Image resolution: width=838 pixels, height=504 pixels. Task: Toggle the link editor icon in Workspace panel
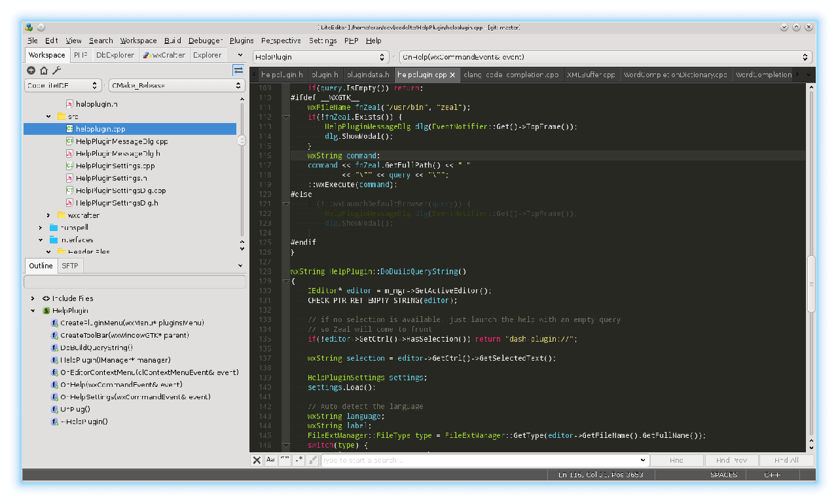[x=238, y=70]
